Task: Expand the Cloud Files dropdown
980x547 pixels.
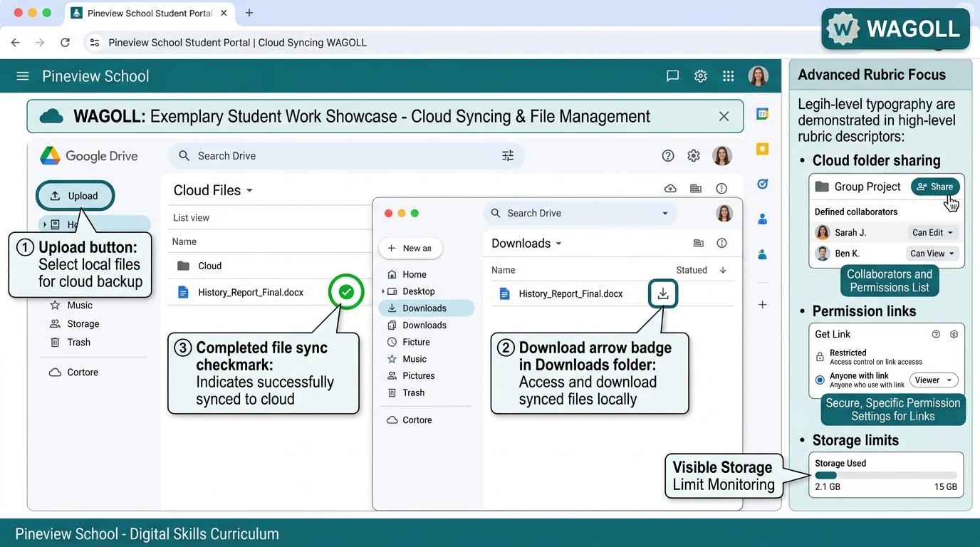Action: (x=249, y=190)
